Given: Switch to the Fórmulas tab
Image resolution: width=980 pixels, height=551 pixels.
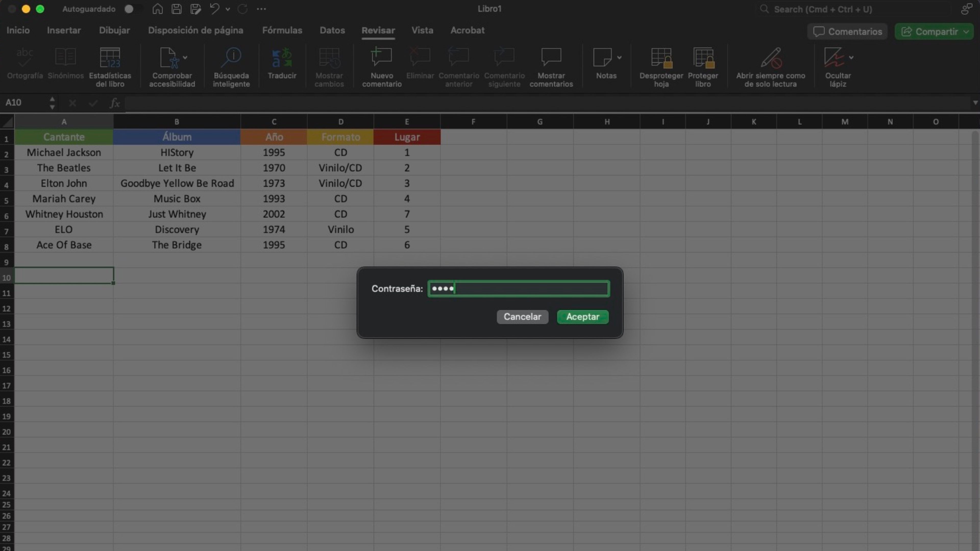Looking at the screenshot, I should [x=282, y=30].
